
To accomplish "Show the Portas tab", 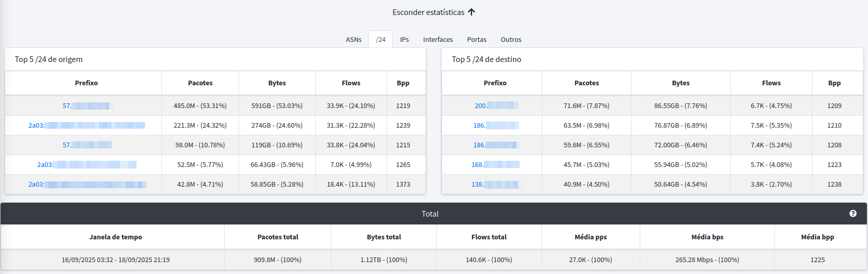I will point(476,40).
